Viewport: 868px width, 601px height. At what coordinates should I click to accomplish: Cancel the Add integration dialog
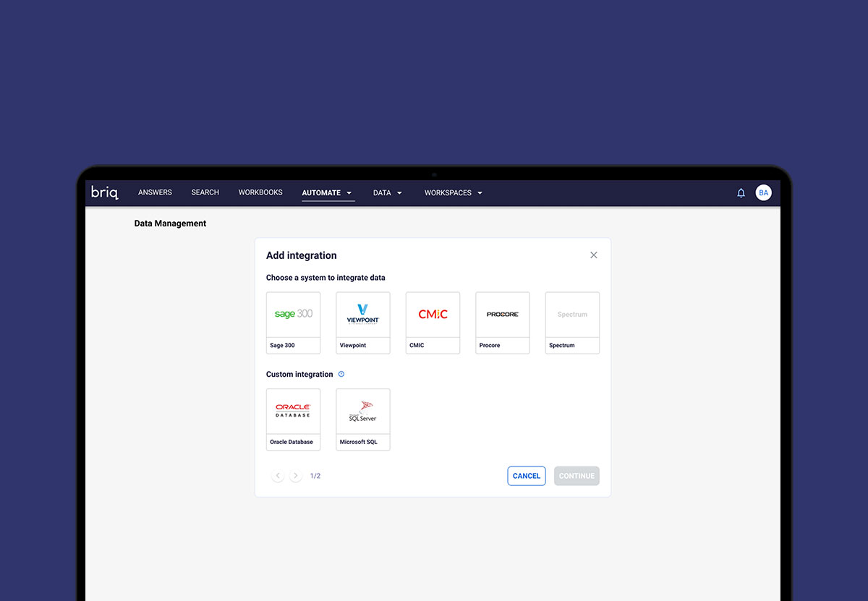point(526,475)
